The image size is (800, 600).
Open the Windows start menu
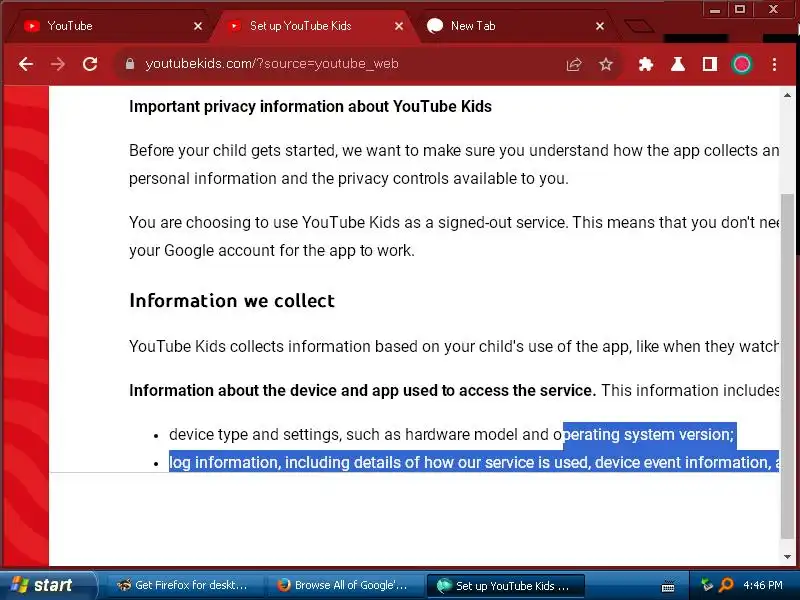47,585
